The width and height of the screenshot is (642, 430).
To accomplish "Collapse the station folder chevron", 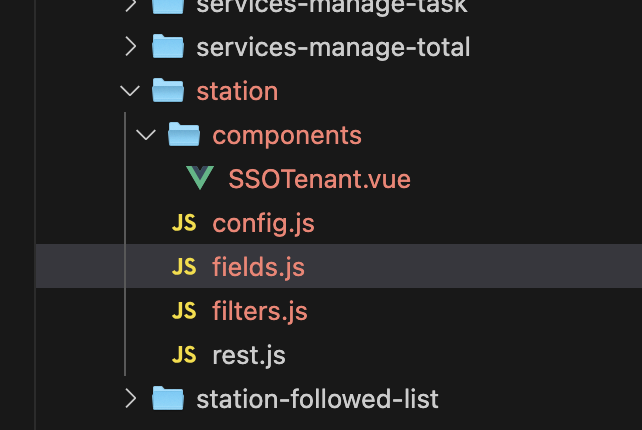I will [x=130, y=91].
